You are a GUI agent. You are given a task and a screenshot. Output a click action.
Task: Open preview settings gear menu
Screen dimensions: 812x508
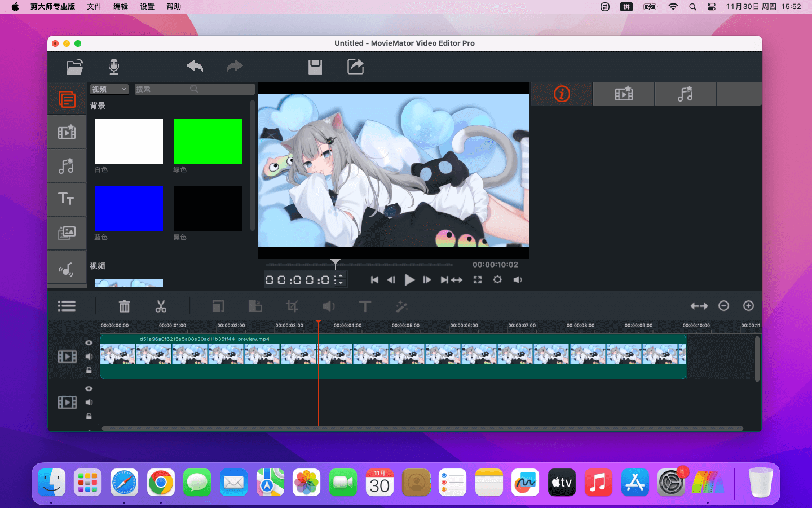point(497,280)
